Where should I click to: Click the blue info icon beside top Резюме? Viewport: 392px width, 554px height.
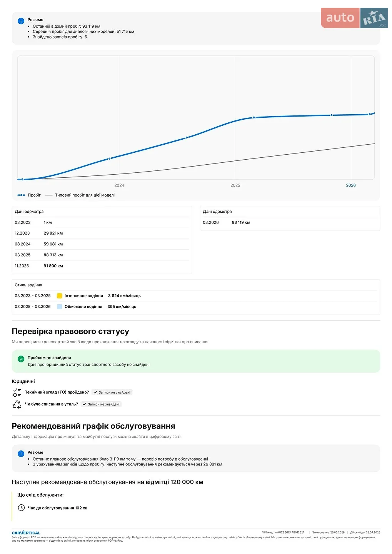(x=21, y=21)
